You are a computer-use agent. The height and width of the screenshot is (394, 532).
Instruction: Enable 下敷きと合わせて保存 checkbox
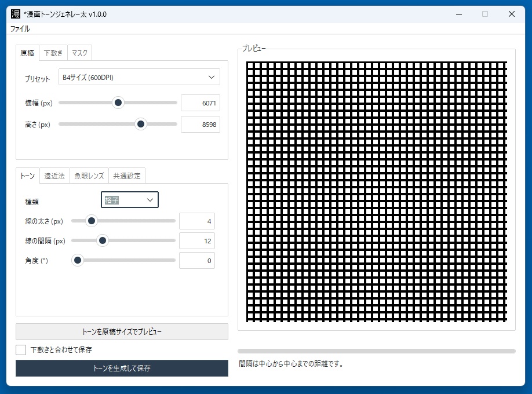(21, 350)
